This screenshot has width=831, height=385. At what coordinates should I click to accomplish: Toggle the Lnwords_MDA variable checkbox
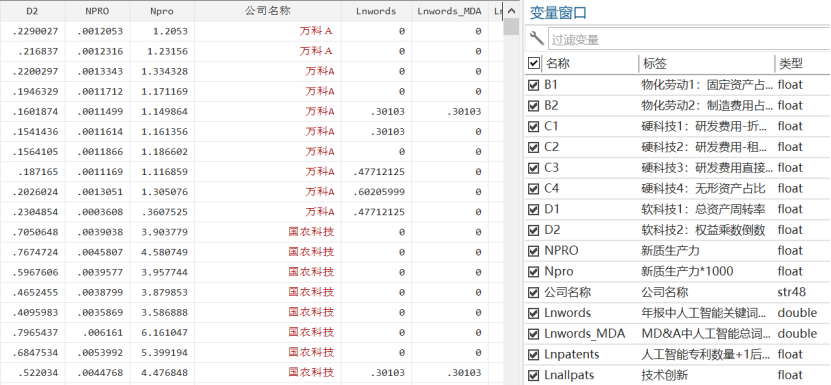pyautogui.click(x=534, y=334)
